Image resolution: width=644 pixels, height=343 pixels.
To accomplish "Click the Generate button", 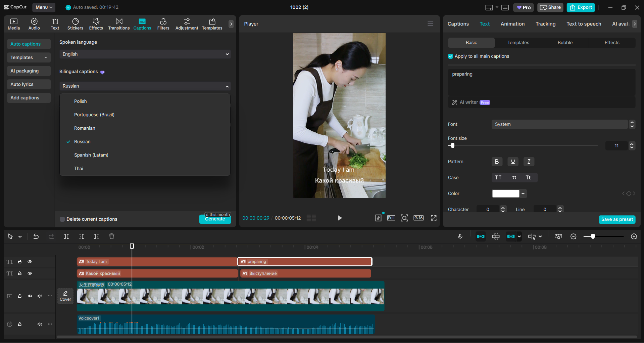I will tap(215, 219).
